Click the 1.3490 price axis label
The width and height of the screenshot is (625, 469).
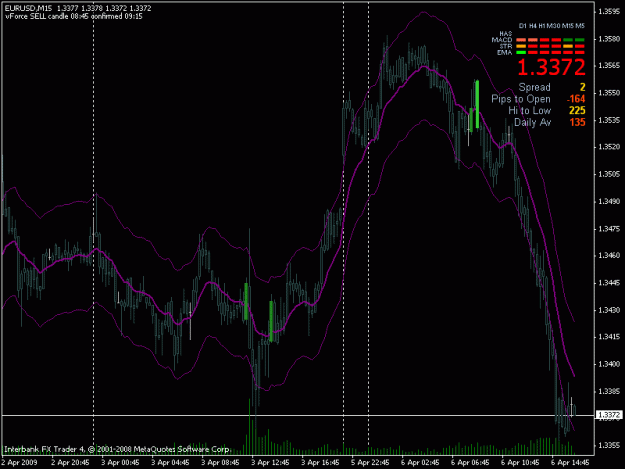click(x=609, y=201)
